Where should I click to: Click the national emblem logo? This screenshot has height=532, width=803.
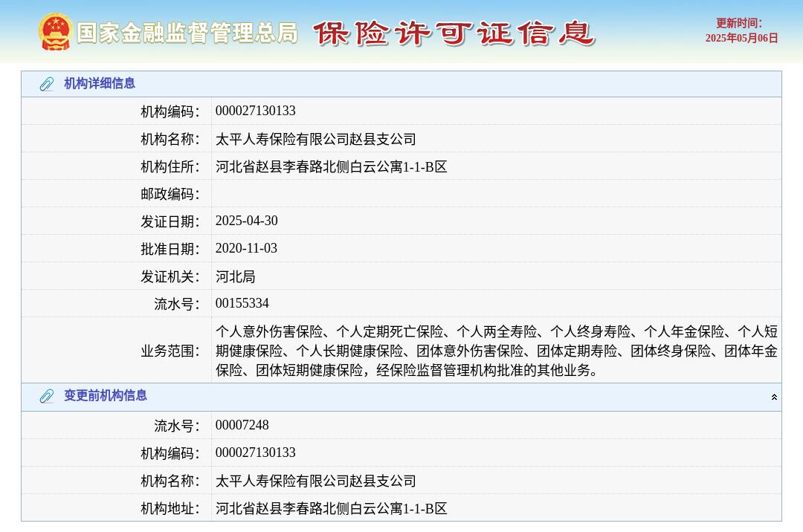[x=55, y=32]
